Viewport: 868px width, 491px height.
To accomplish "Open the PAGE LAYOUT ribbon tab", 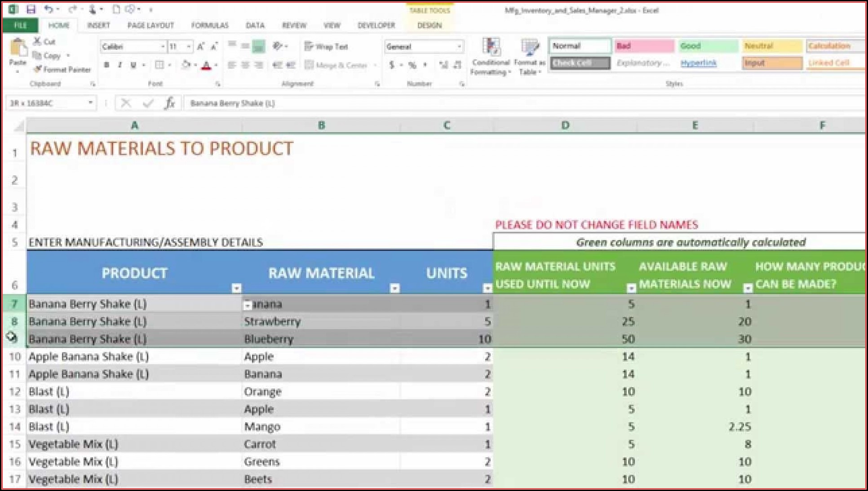I will click(151, 26).
